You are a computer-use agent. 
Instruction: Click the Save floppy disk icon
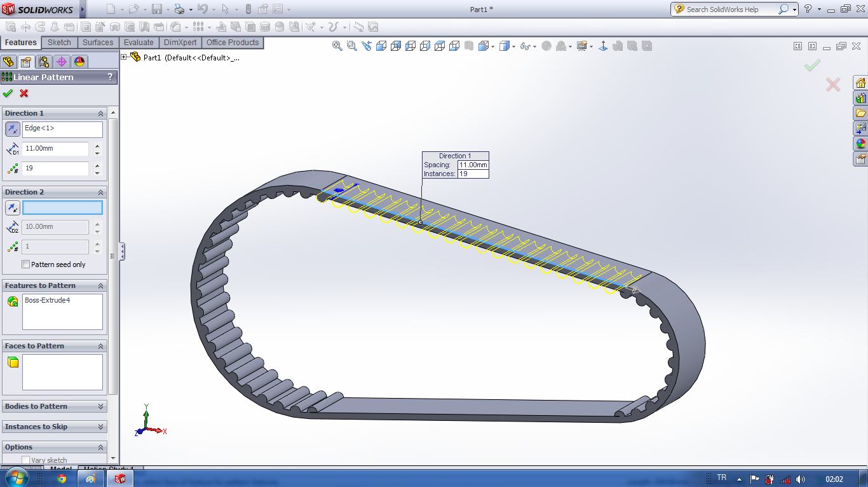(x=156, y=10)
